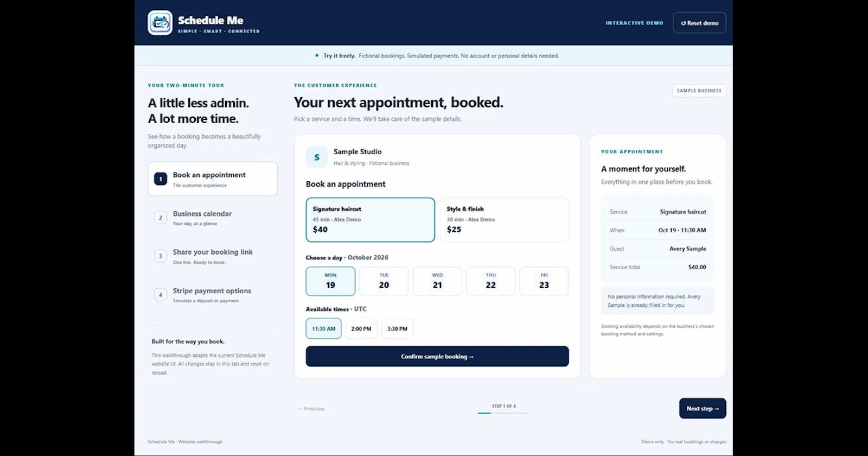Click the Sample Business badge
This screenshot has width=868, height=456.
coord(699,91)
